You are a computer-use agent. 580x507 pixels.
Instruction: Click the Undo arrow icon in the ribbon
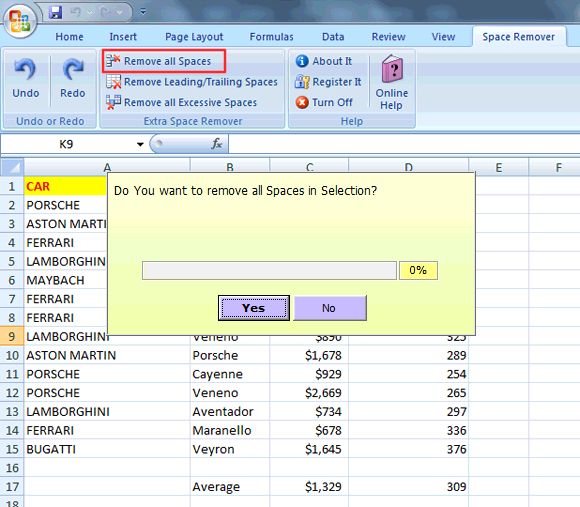[x=25, y=69]
